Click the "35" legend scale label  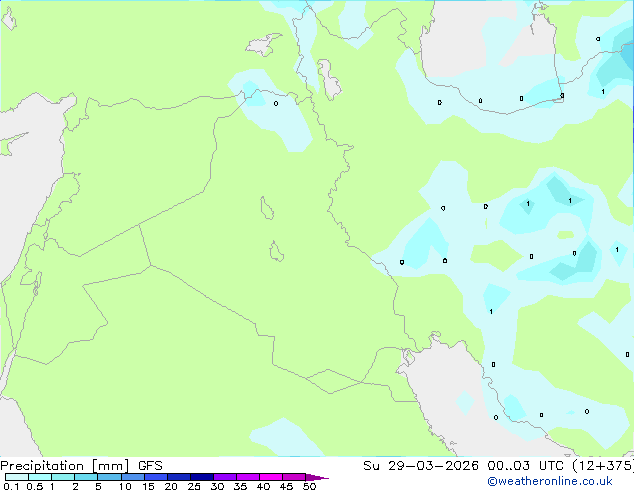click(x=240, y=486)
